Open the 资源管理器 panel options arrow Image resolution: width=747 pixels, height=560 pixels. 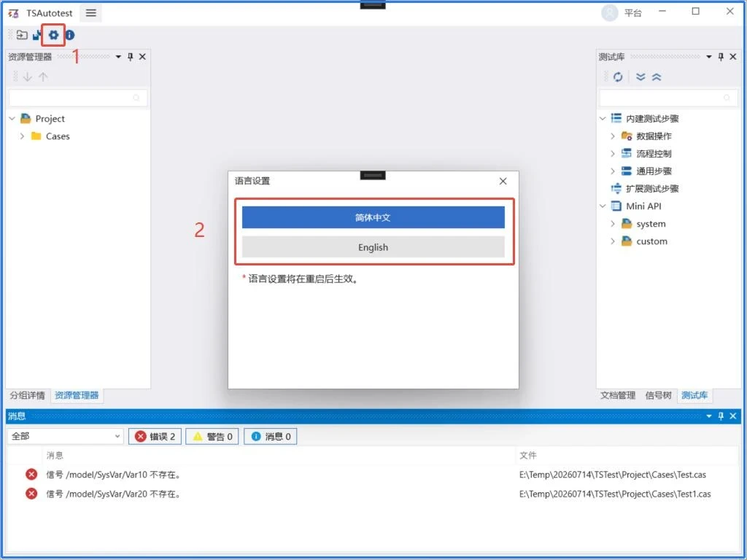click(118, 57)
